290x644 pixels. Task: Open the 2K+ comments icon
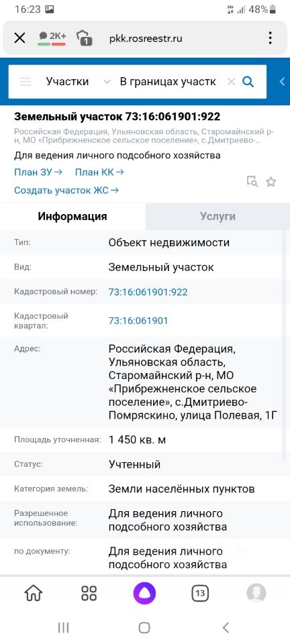coord(52,38)
